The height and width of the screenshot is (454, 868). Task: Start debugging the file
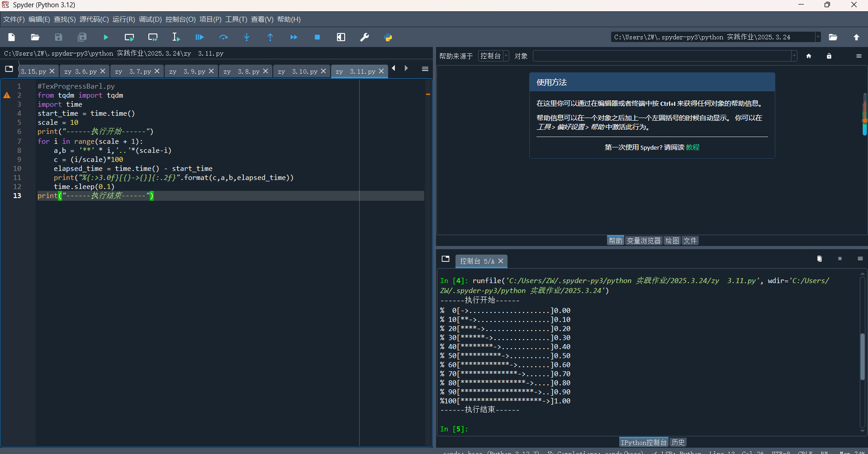coord(200,37)
